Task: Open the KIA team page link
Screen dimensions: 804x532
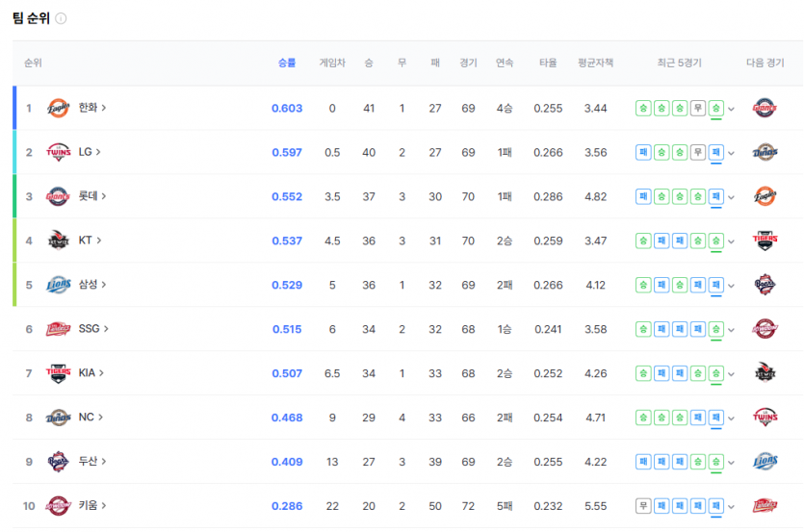Action: tap(91, 372)
